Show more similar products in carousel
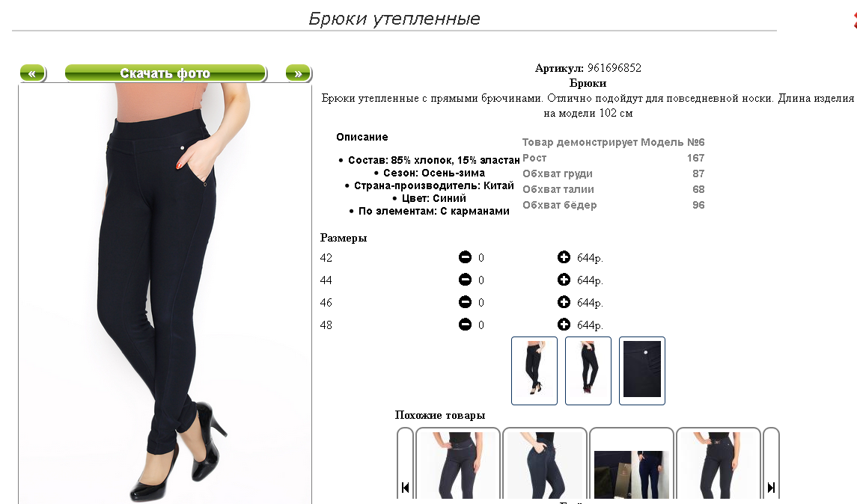This screenshot has height=504, width=857. pos(771,465)
